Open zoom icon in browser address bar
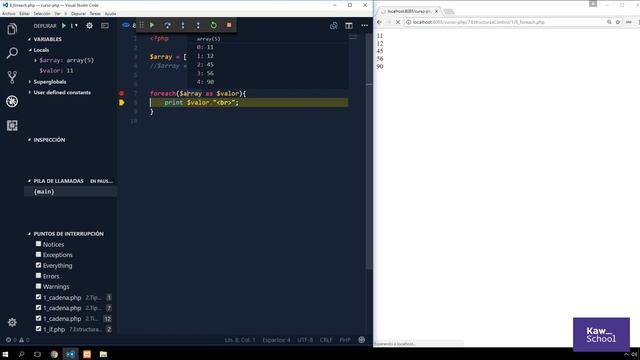 (609, 22)
